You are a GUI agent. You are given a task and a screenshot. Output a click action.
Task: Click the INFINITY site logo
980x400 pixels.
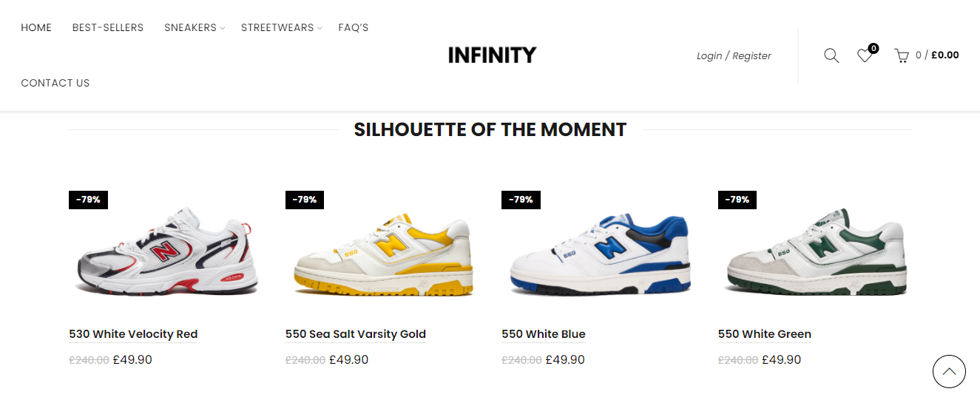click(x=492, y=55)
